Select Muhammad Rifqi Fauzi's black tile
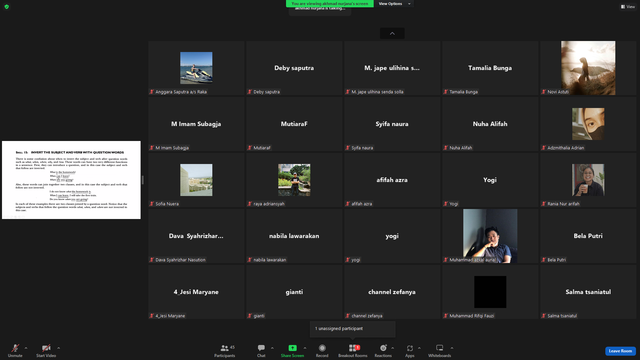This screenshot has height=360, width=640. click(x=490, y=292)
